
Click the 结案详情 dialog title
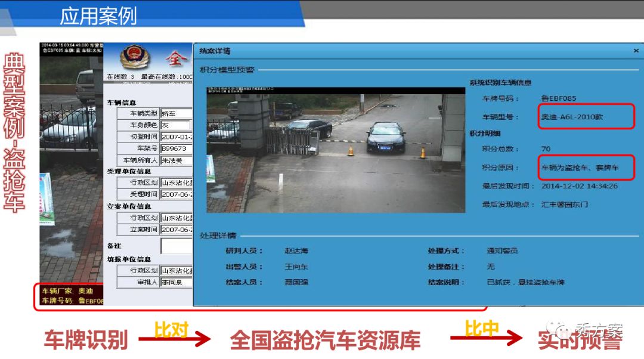tap(215, 51)
